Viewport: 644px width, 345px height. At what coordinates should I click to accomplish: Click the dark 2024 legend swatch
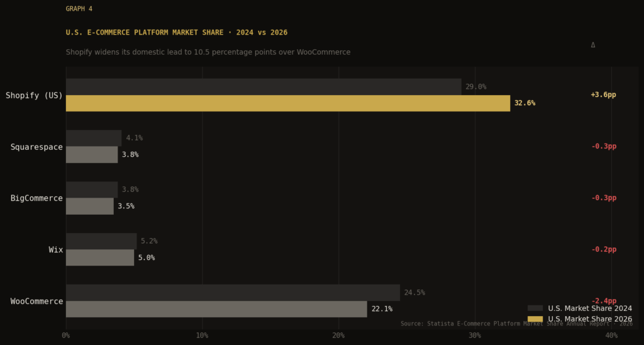(535, 308)
